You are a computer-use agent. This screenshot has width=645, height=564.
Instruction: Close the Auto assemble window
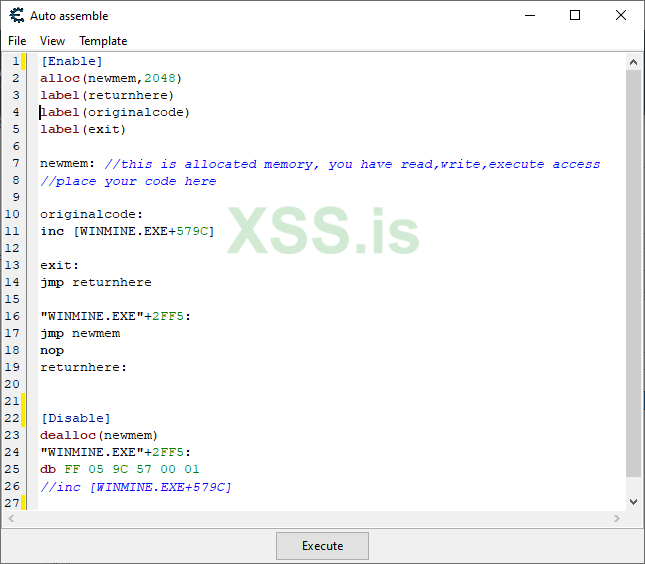[621, 16]
